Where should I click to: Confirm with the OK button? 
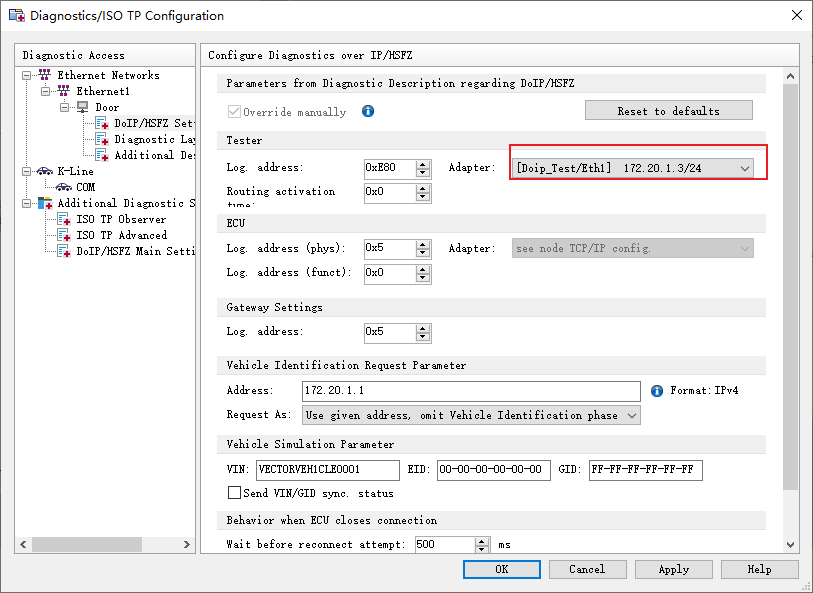click(502, 569)
